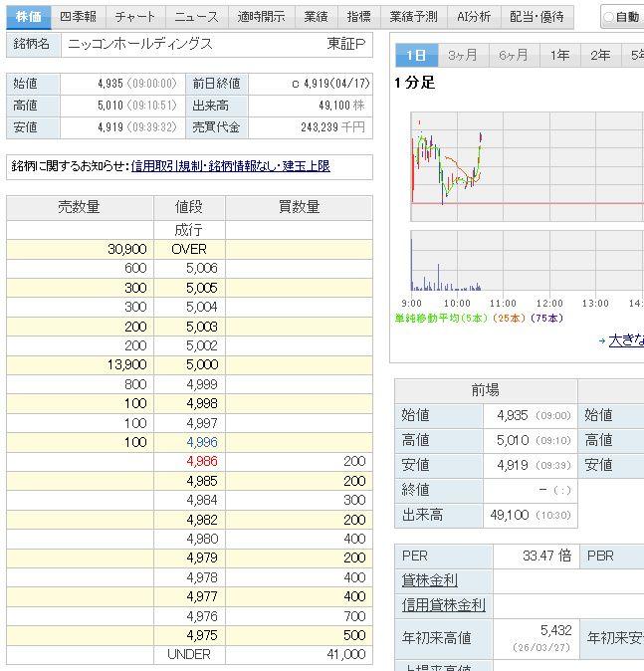Click the PER 33.47 倍 value
This screenshot has width=644, height=671.
pyautogui.click(x=546, y=556)
